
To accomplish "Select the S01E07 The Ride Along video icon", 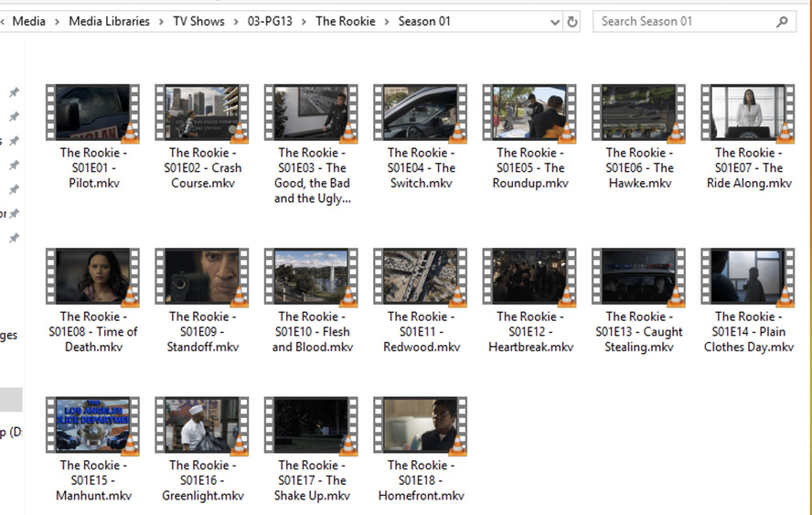I will point(748,113).
